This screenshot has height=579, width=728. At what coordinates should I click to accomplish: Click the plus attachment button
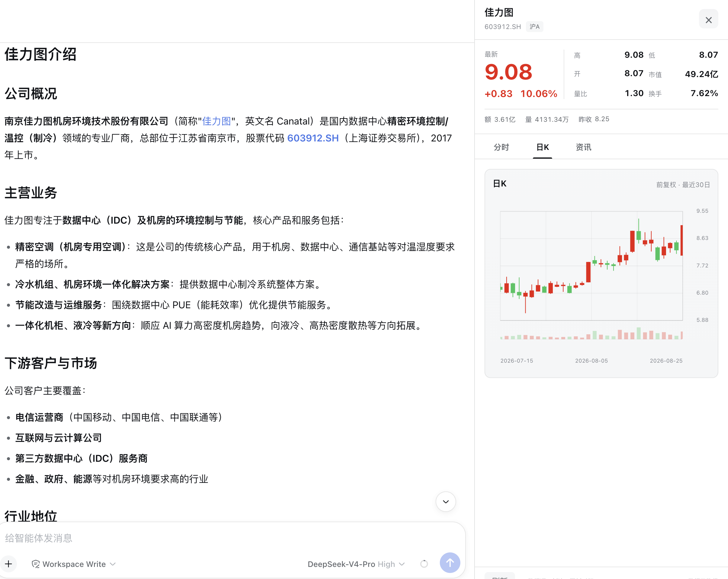[8, 564]
